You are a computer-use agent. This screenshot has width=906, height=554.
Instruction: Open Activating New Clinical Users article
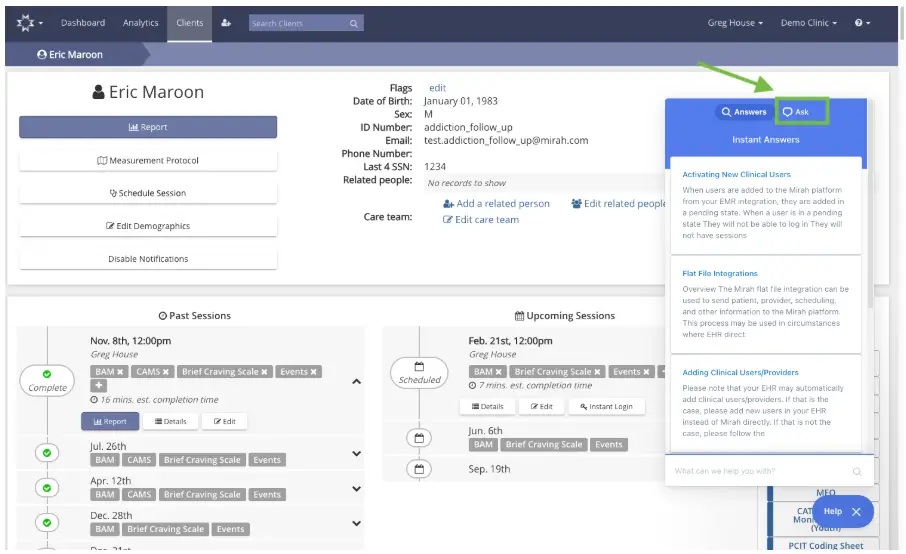[x=736, y=174]
